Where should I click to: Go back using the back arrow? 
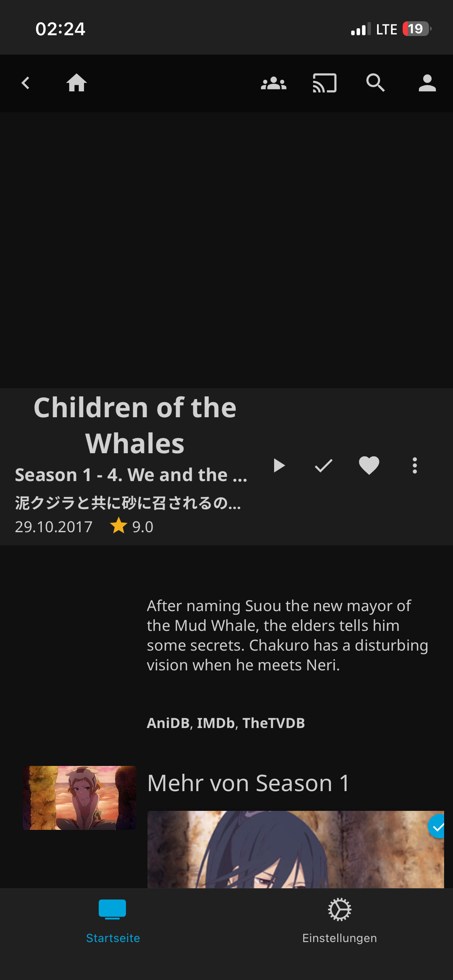[x=26, y=83]
